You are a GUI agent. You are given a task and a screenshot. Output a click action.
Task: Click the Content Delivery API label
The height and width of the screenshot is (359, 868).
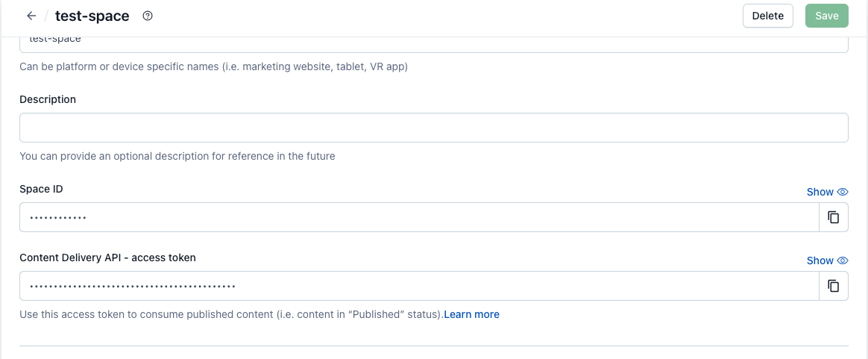click(107, 257)
